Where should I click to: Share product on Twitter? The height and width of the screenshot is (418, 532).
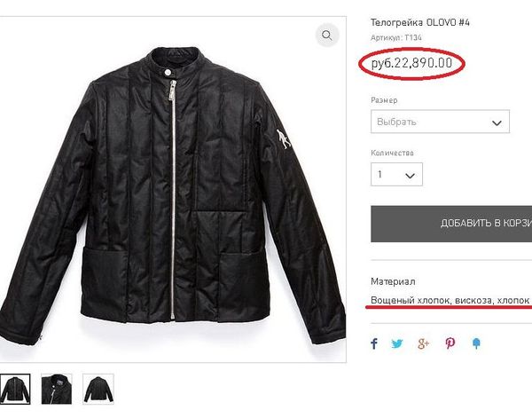pyautogui.click(x=398, y=343)
